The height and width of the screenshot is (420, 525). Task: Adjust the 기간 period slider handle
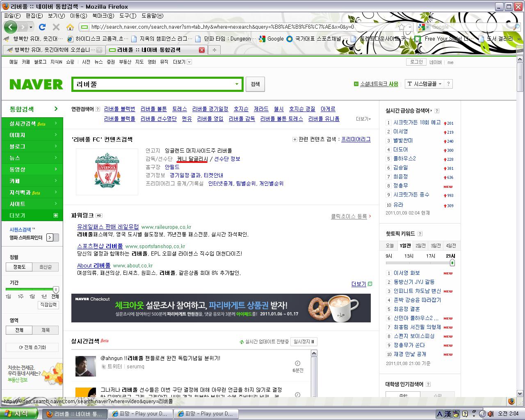[56, 289]
